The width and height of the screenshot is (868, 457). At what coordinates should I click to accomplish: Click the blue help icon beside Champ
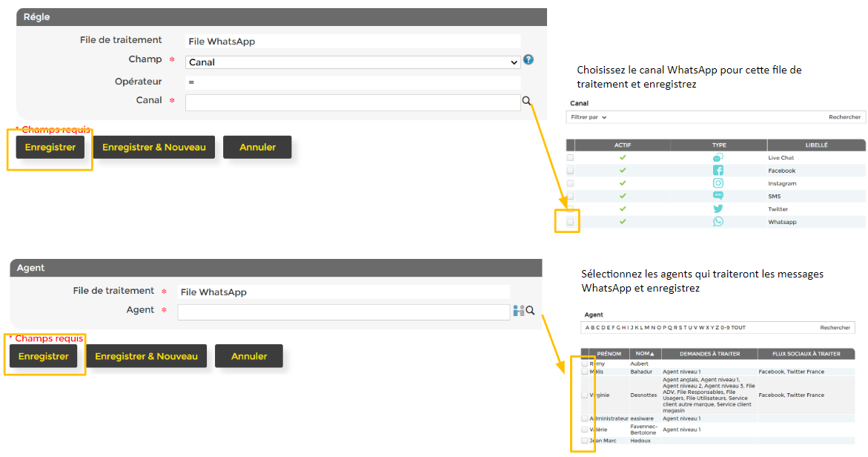[529, 60]
